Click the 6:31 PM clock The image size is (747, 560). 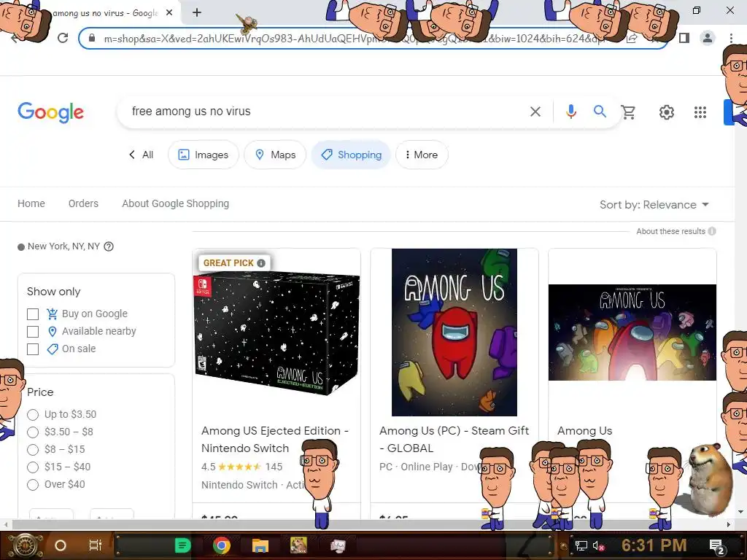click(654, 545)
